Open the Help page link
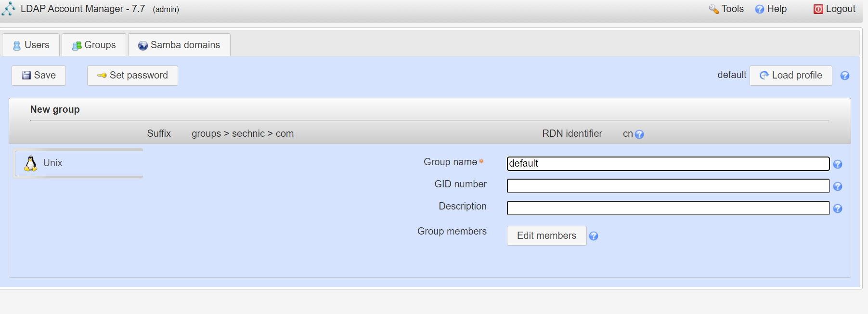 [771, 9]
